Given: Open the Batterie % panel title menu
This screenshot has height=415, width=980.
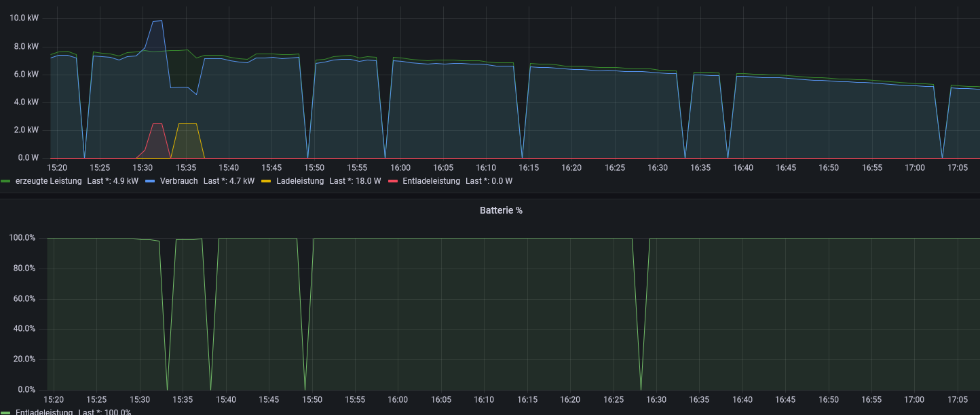Looking at the screenshot, I should click(501, 211).
